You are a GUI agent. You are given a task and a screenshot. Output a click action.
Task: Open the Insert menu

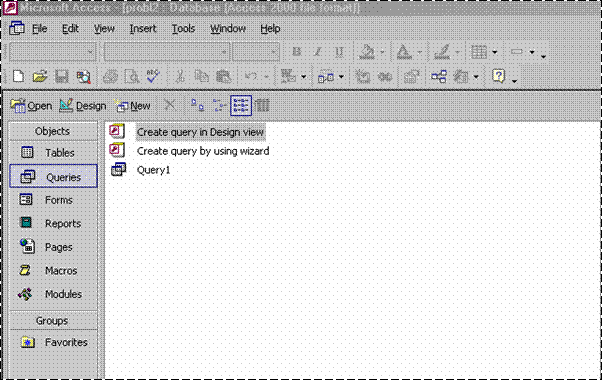pos(143,28)
